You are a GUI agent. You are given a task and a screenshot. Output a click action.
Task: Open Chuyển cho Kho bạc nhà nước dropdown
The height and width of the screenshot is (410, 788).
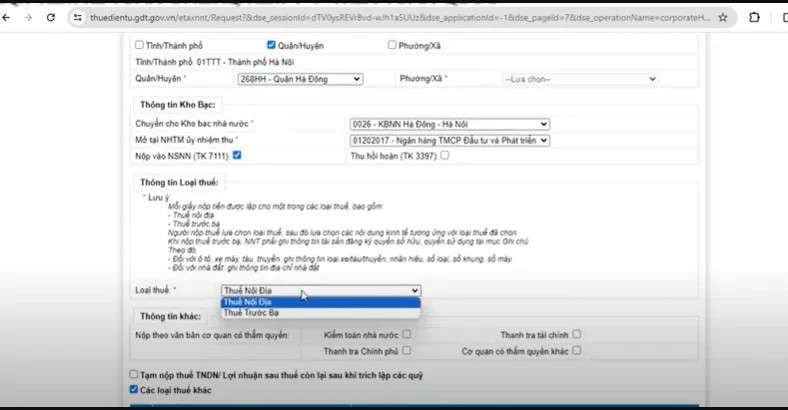449,124
